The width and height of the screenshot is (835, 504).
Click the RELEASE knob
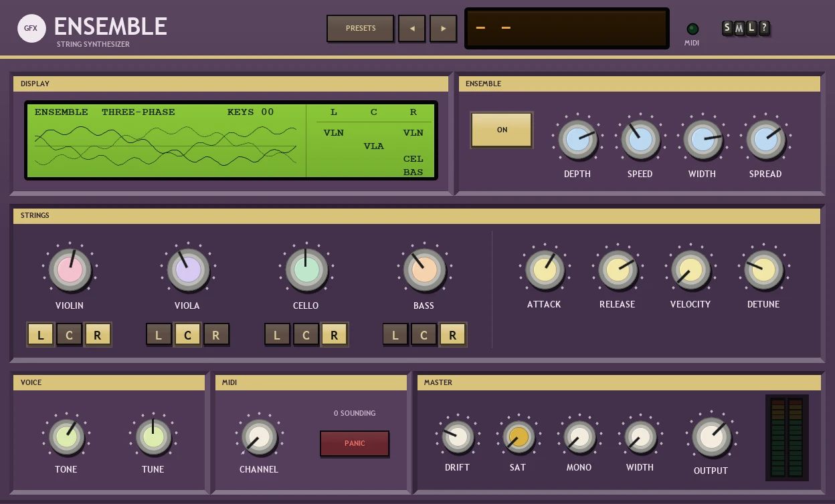point(617,269)
